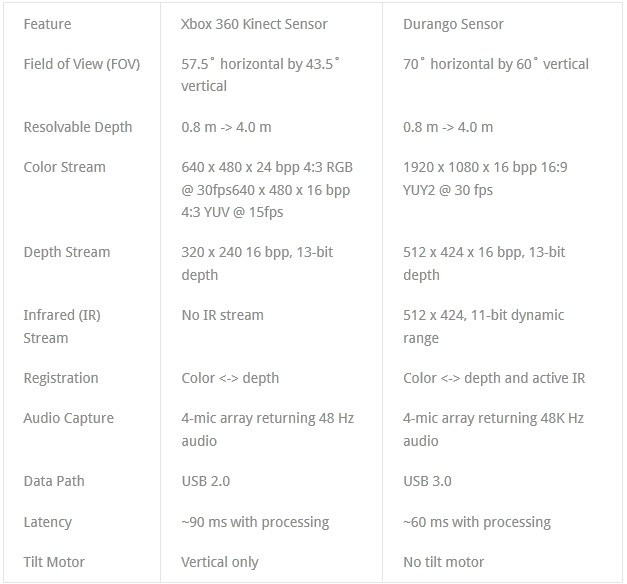This screenshot has width=627, height=584.
Task: Click the "Audio Capture" row label
Action: 68,418
